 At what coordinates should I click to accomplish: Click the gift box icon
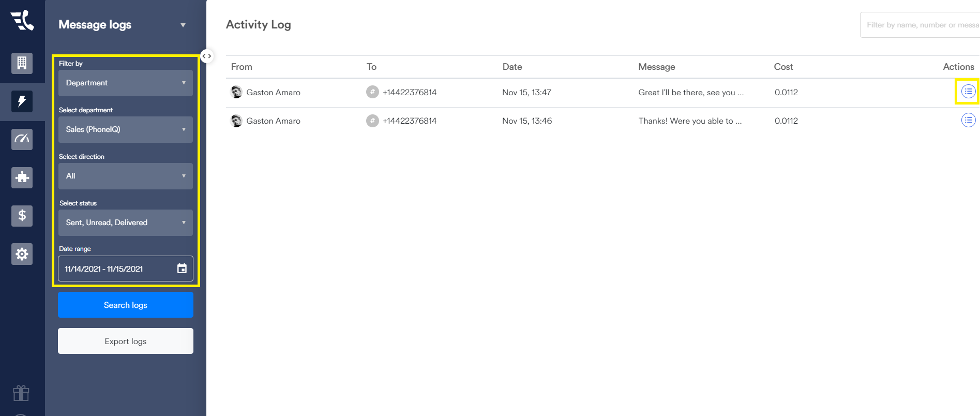coord(21,393)
